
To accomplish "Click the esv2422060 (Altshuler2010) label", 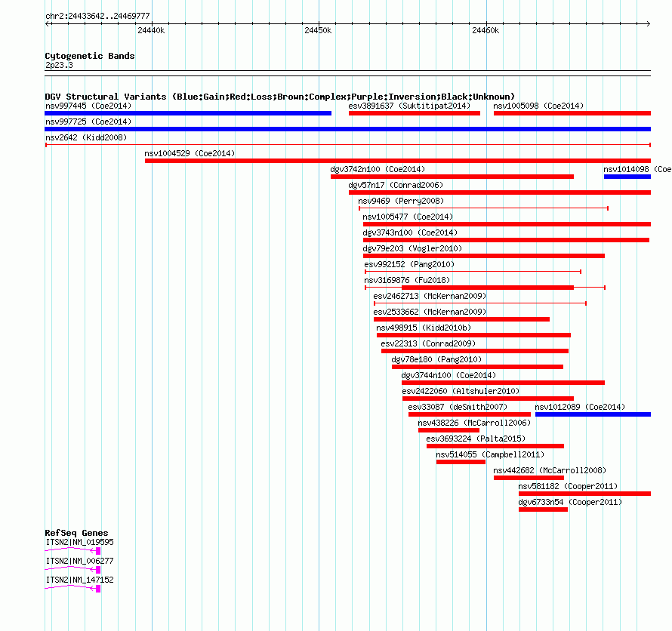I will [x=461, y=391].
